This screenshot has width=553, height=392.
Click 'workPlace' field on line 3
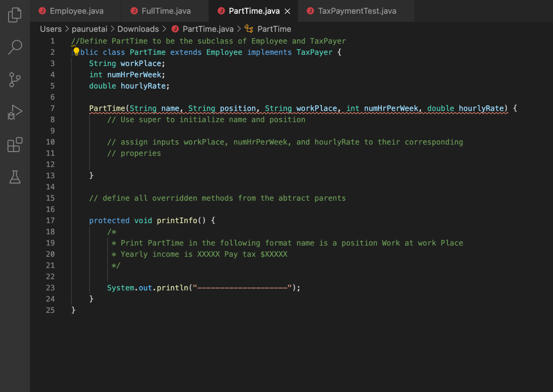141,64
